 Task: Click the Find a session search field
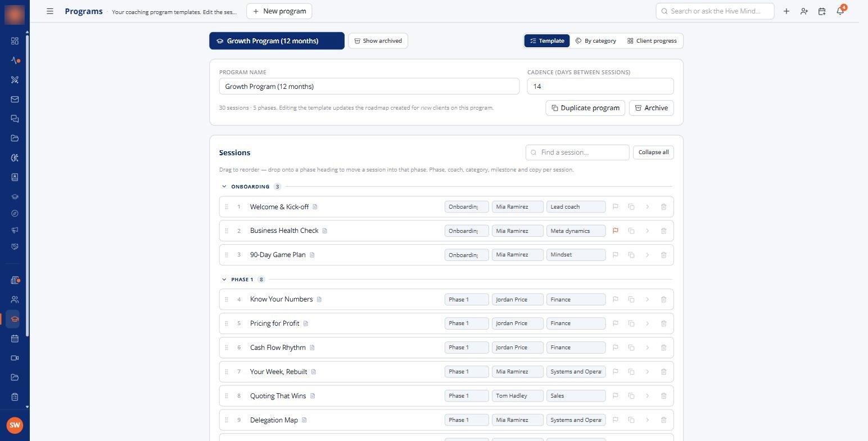(577, 152)
